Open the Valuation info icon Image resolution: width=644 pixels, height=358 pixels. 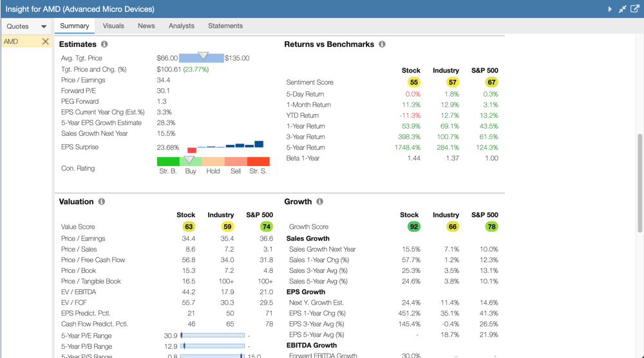(x=102, y=202)
